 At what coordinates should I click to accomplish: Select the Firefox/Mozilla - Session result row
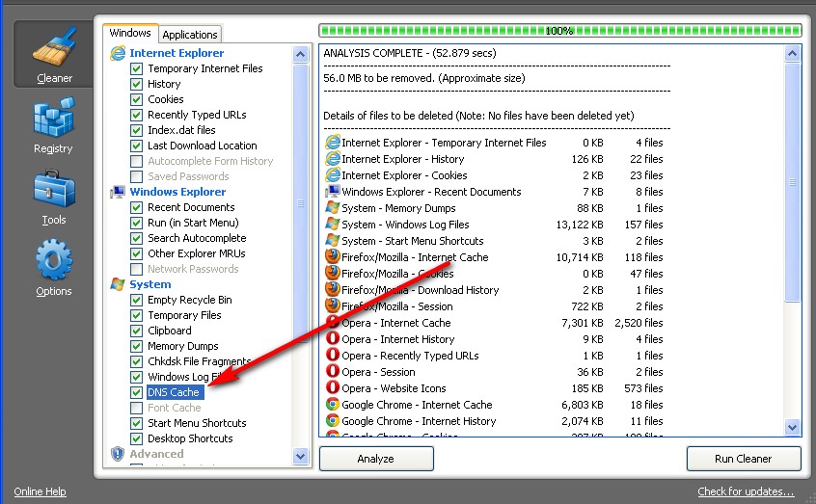point(495,306)
